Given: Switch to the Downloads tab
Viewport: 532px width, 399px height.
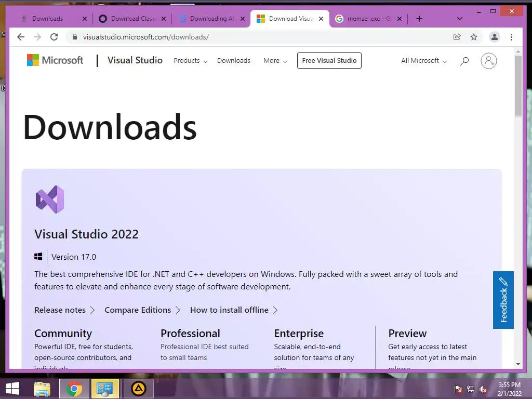Looking at the screenshot, I should 47,19.
